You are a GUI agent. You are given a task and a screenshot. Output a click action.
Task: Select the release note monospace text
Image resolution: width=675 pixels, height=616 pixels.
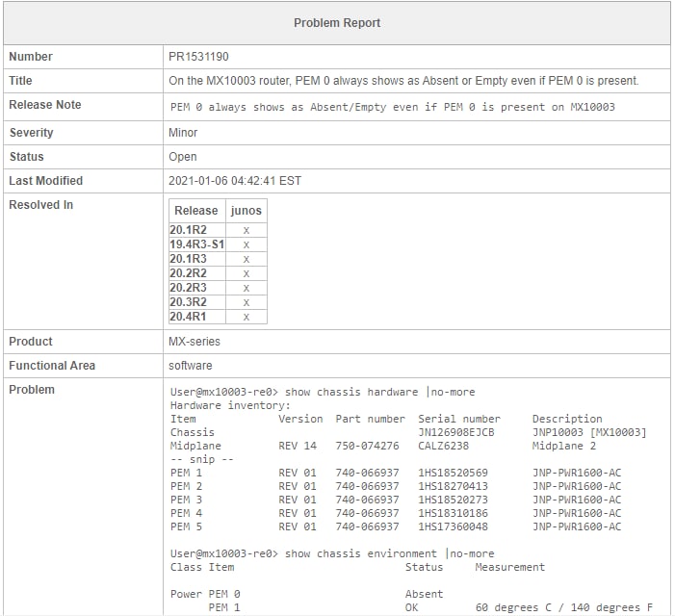(393, 107)
